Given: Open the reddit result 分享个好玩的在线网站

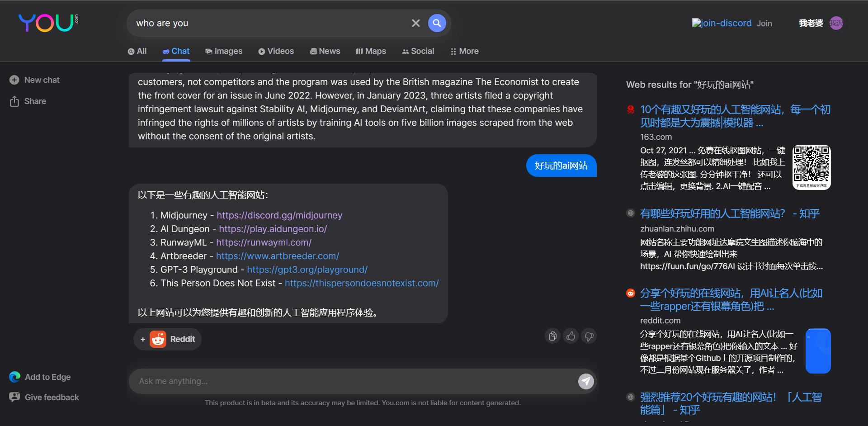Looking at the screenshot, I should 731,300.
